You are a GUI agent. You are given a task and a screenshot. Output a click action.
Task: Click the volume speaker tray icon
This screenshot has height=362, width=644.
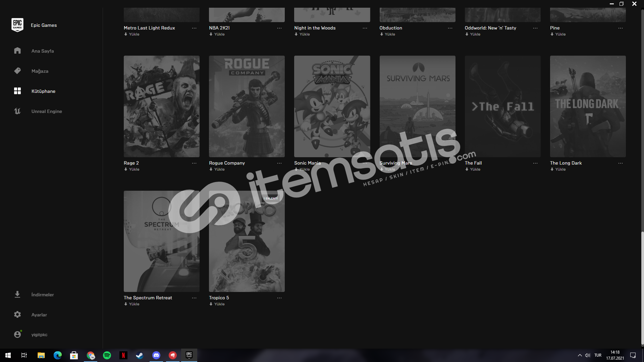click(588, 355)
